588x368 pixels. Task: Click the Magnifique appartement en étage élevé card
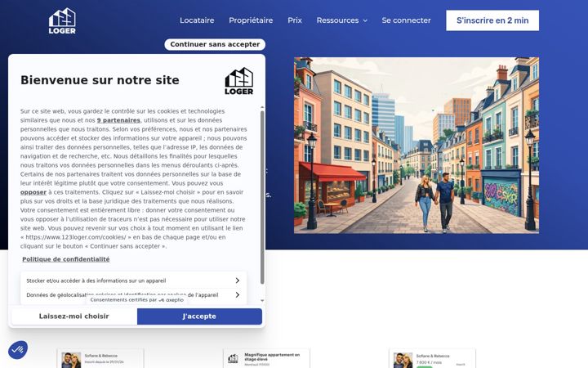point(266,359)
